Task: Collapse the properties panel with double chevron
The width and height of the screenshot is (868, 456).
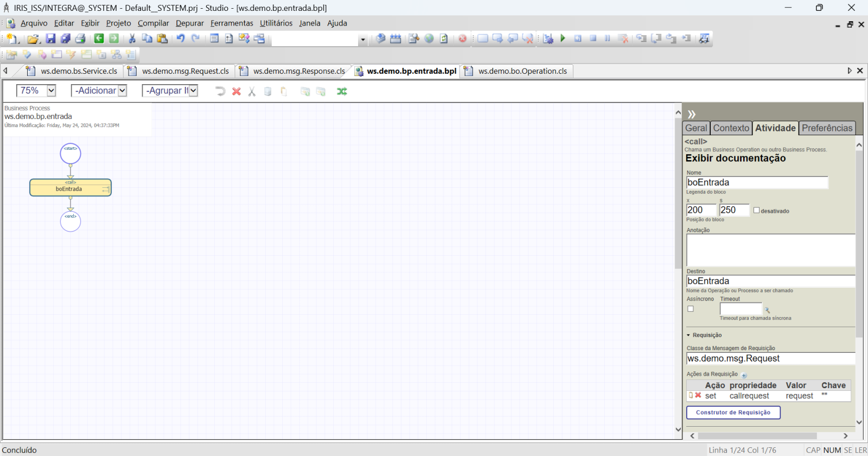Action: point(692,114)
